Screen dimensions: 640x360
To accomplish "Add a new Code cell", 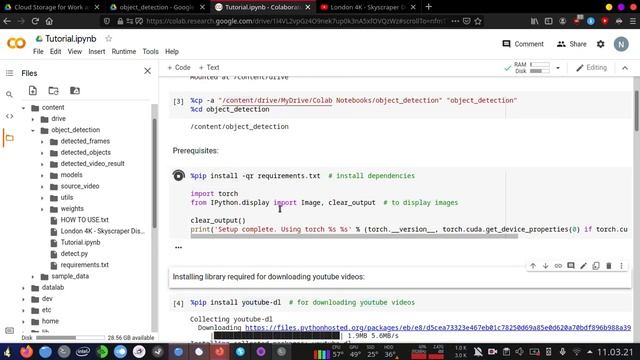I will [x=179, y=67].
